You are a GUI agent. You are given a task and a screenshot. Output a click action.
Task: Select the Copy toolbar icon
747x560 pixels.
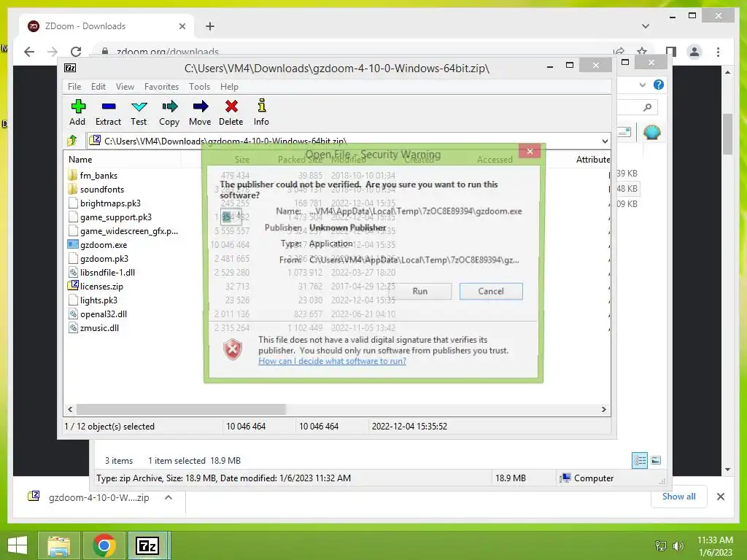[x=169, y=112]
